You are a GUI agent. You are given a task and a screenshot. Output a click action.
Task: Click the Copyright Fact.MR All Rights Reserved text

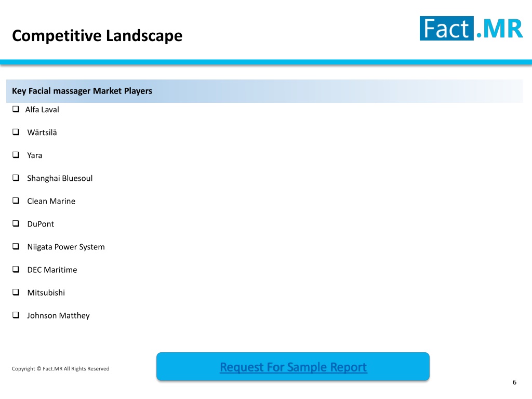[x=61, y=369]
